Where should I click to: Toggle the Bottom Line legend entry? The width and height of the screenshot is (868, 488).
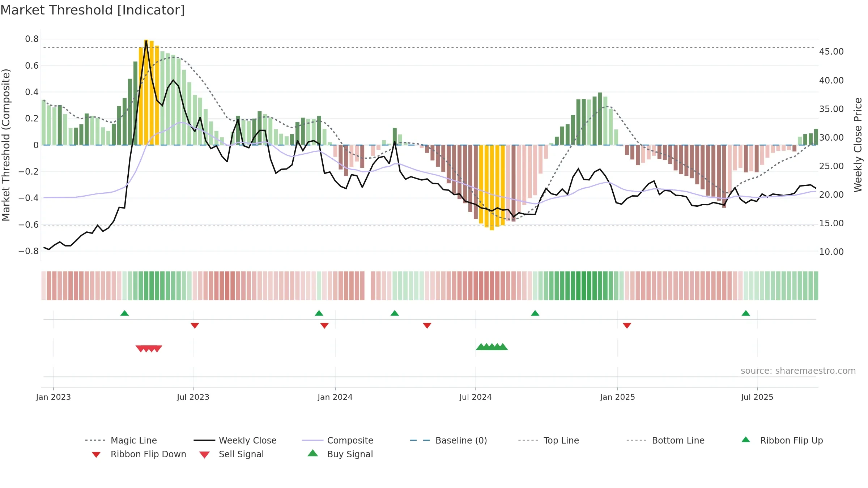pos(665,440)
